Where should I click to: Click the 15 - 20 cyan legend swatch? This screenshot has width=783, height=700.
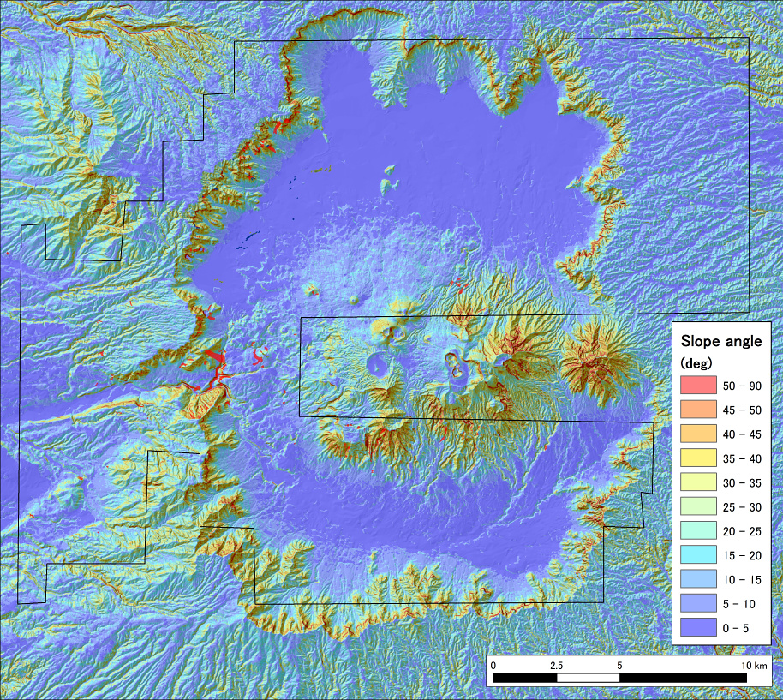click(698, 554)
